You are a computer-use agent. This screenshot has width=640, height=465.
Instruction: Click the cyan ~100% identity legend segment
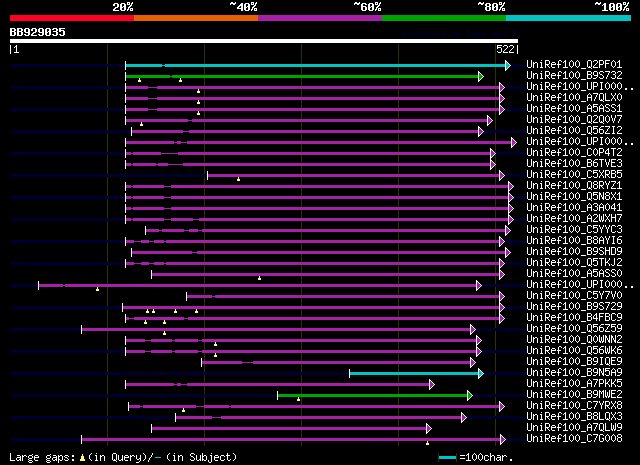click(x=569, y=18)
